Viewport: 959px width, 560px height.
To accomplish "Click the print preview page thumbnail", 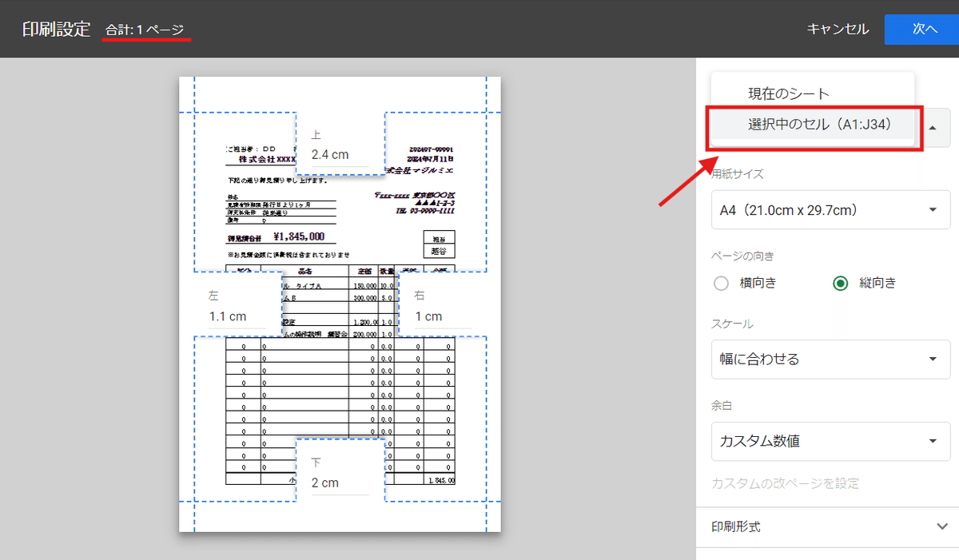I will pyautogui.click(x=340, y=304).
